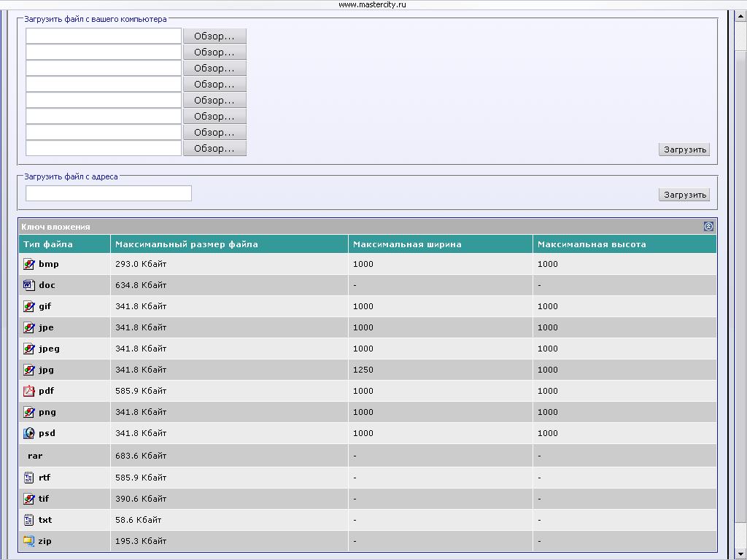The width and height of the screenshot is (747, 560).
Task: Click the 634.8 Кбайт size value
Action: [141, 285]
